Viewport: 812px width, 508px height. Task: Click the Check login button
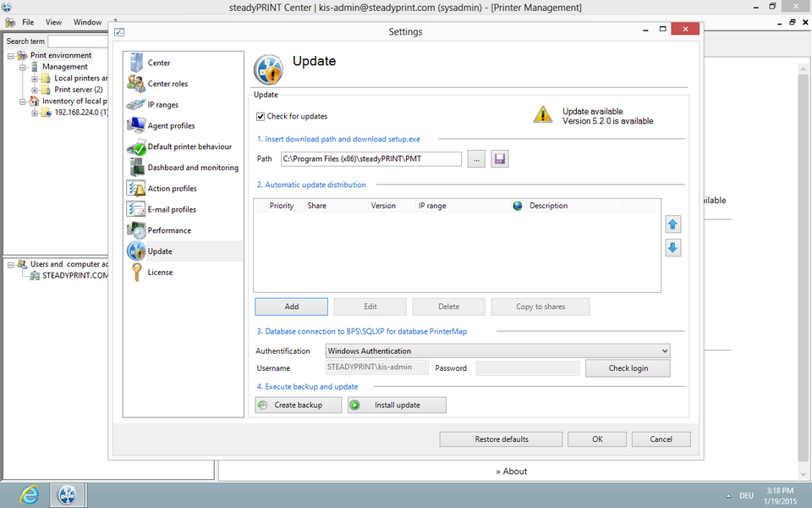pyautogui.click(x=628, y=368)
